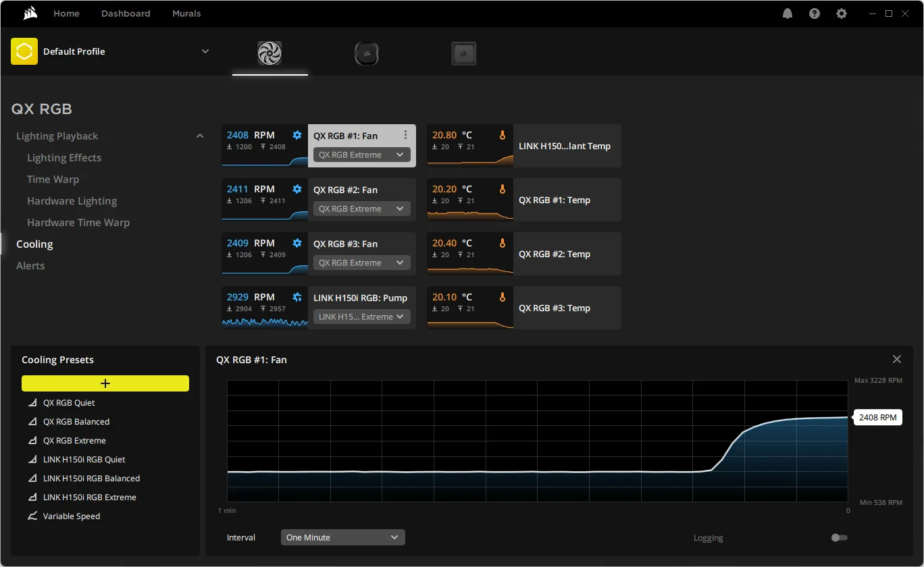Open the three-dot menu on QX RGB #1: Fan
The height and width of the screenshot is (567, 924).
pyautogui.click(x=405, y=135)
